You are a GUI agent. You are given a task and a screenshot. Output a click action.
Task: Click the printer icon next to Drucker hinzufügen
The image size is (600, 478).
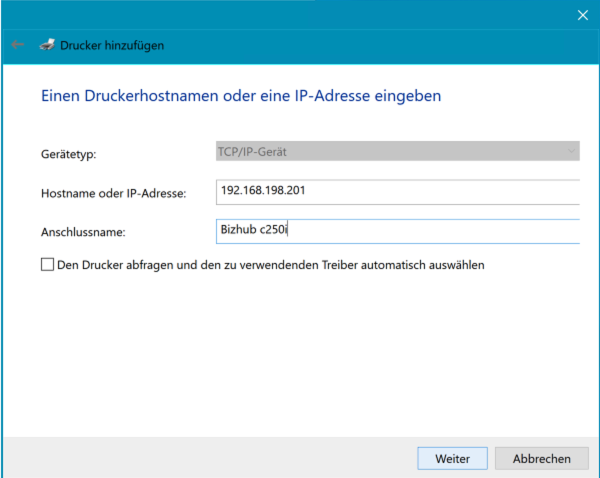[x=47, y=45]
